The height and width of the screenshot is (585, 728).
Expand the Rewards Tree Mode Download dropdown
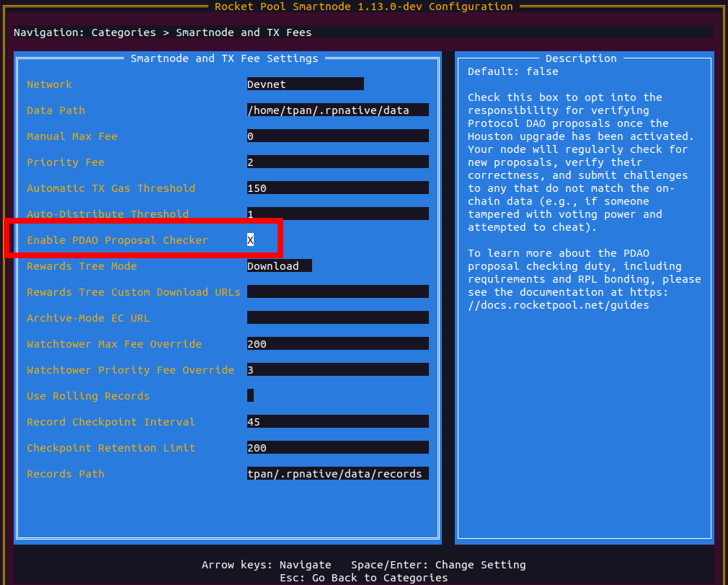[279, 266]
